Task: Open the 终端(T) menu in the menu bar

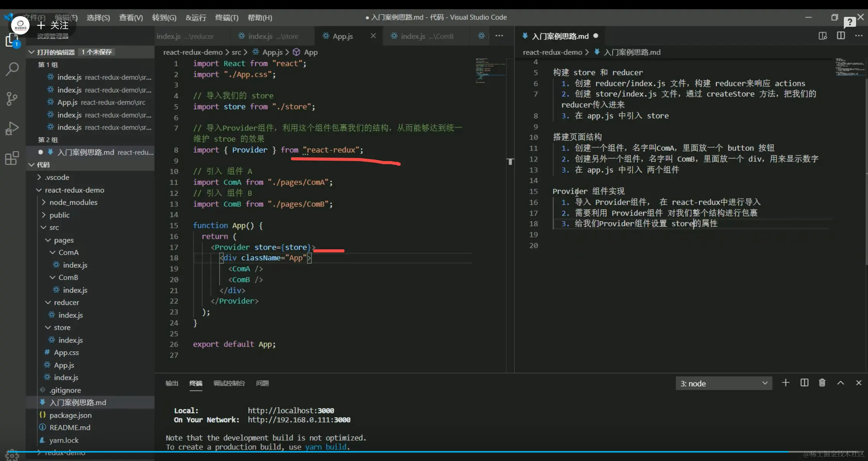Action: click(x=226, y=18)
